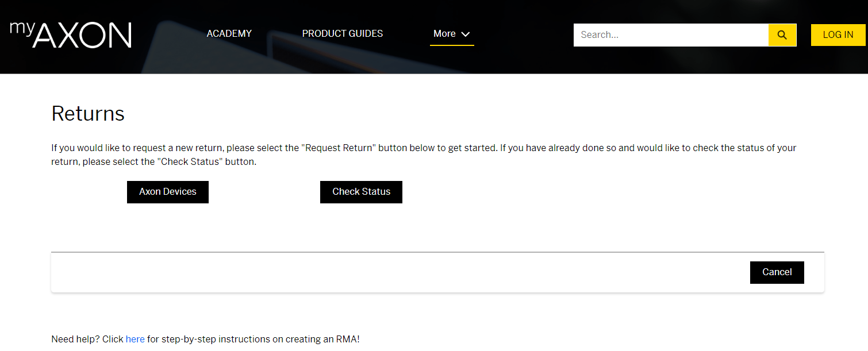
Task: Navigate to PRODUCT GUIDES
Action: point(342,33)
